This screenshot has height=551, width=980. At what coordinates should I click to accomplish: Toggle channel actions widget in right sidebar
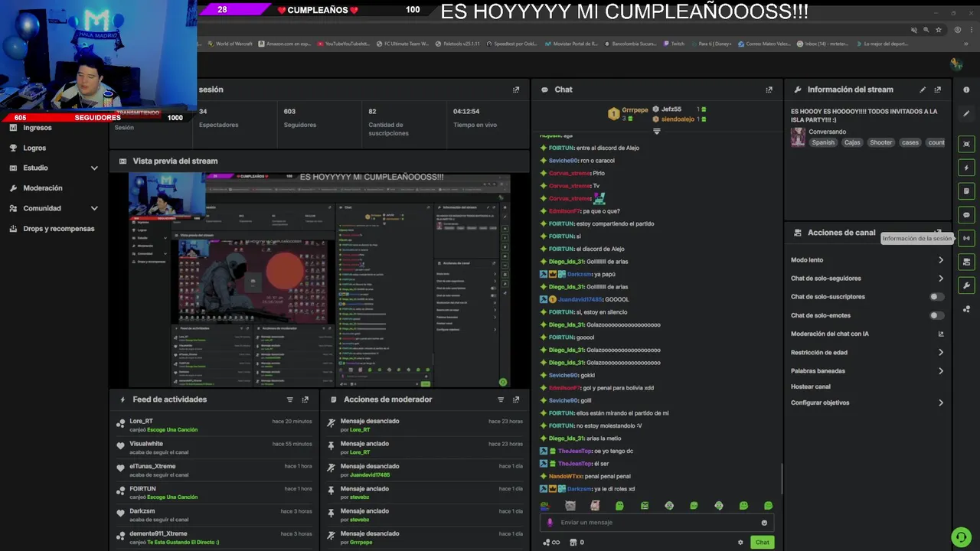coord(966,262)
